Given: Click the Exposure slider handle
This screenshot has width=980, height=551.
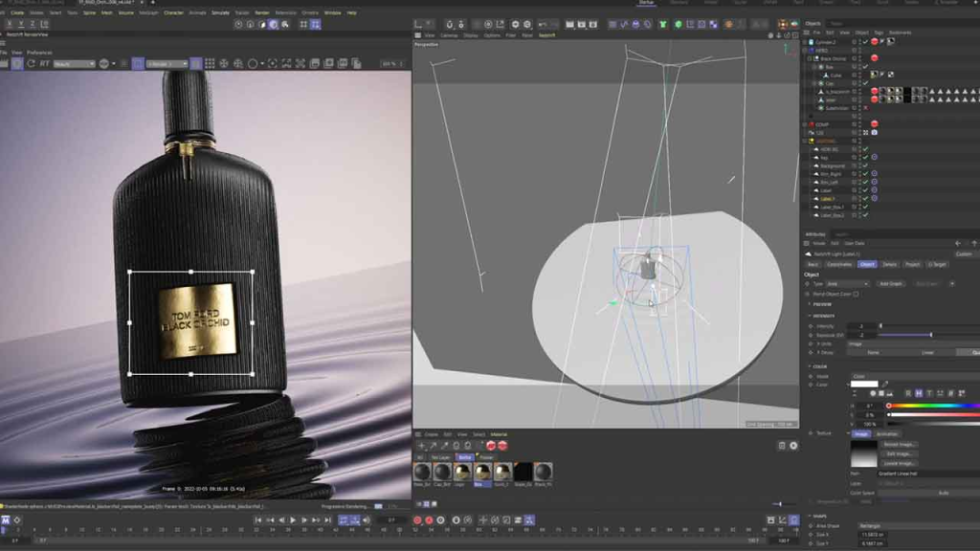Looking at the screenshot, I should point(930,335).
